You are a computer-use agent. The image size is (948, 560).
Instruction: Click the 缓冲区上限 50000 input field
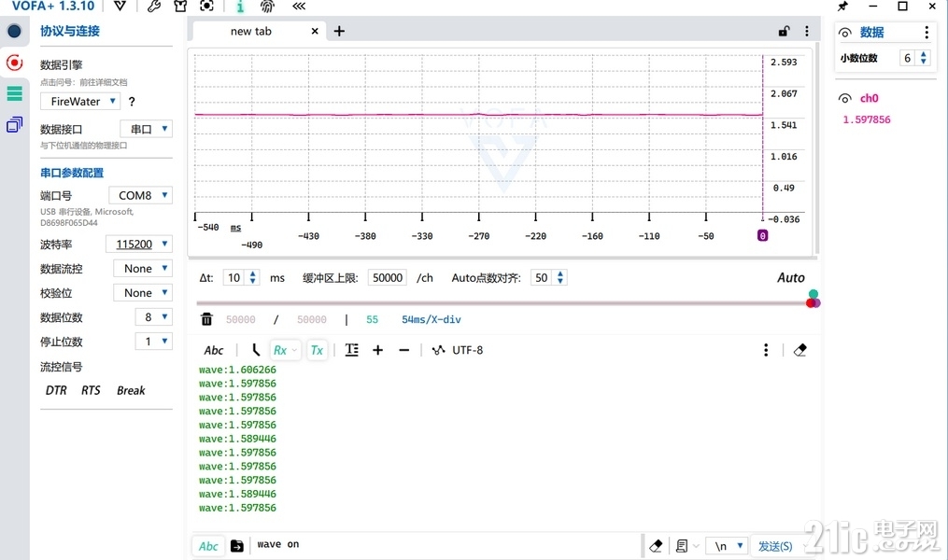pyautogui.click(x=387, y=278)
